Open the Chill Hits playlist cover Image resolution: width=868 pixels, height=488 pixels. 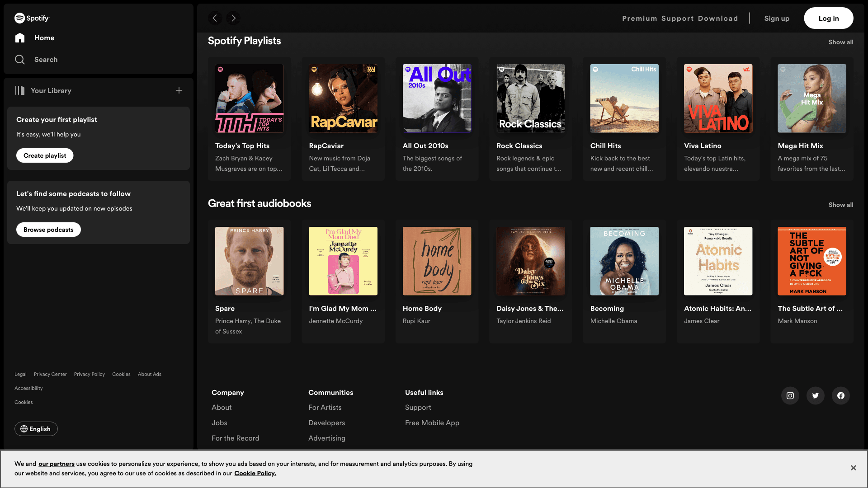(x=624, y=99)
